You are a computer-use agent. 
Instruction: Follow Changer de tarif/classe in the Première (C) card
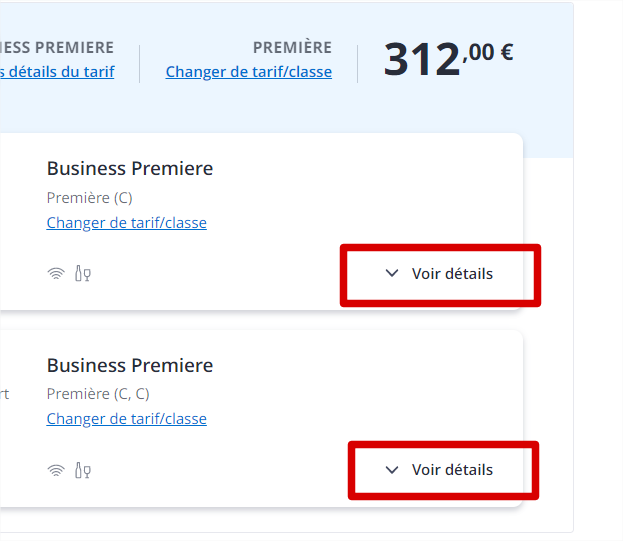[126, 223]
